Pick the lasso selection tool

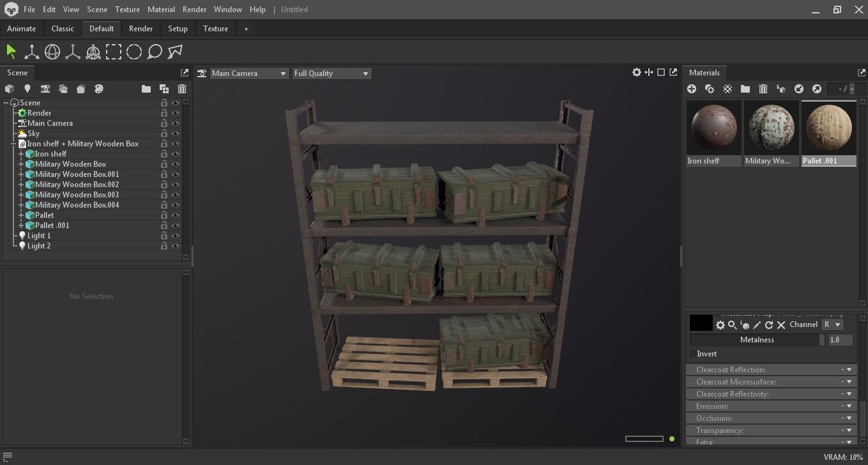tap(155, 52)
